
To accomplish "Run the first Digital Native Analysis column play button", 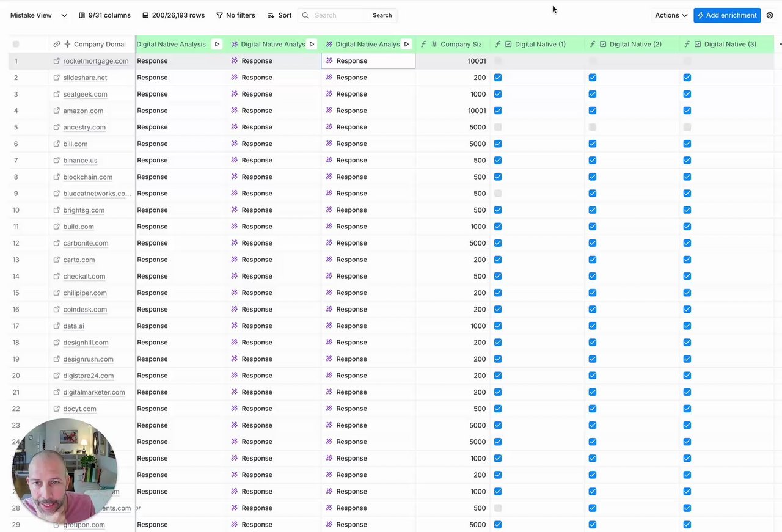I will (x=217, y=44).
